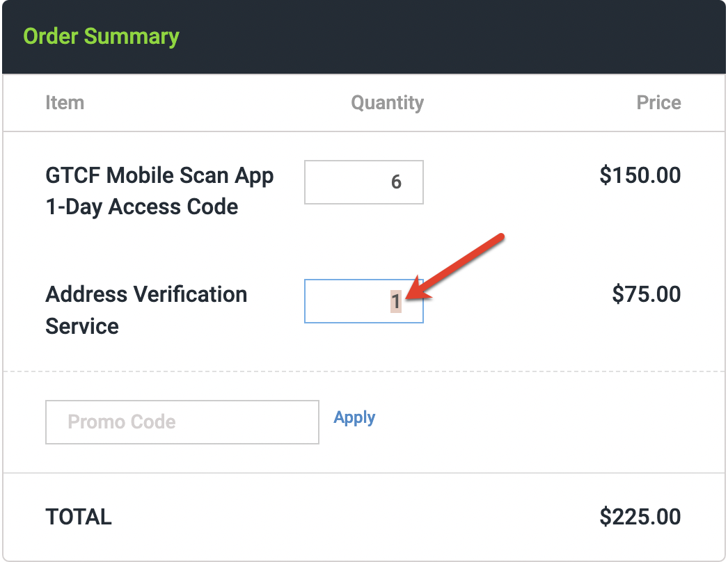
Task: Click the Promo Code placeholder text
Action: [x=121, y=422]
